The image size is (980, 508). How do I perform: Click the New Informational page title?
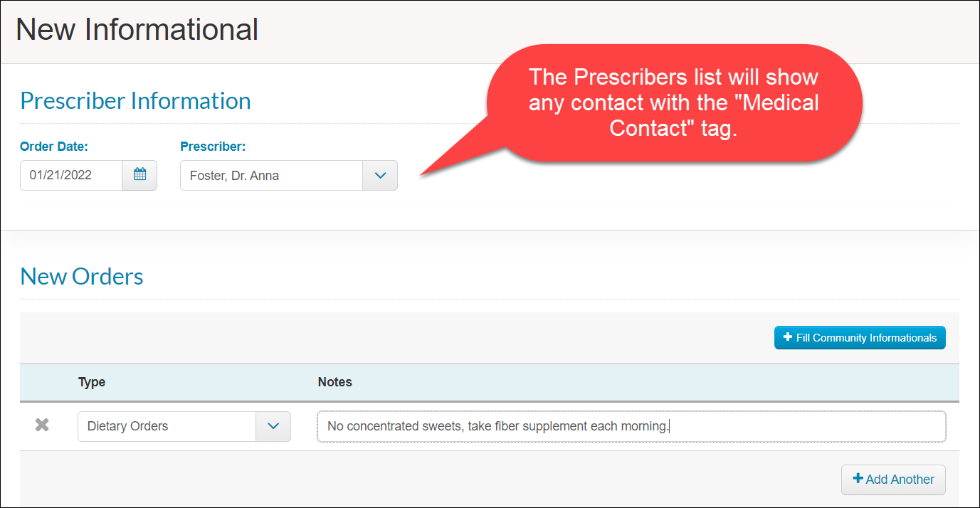click(x=137, y=30)
